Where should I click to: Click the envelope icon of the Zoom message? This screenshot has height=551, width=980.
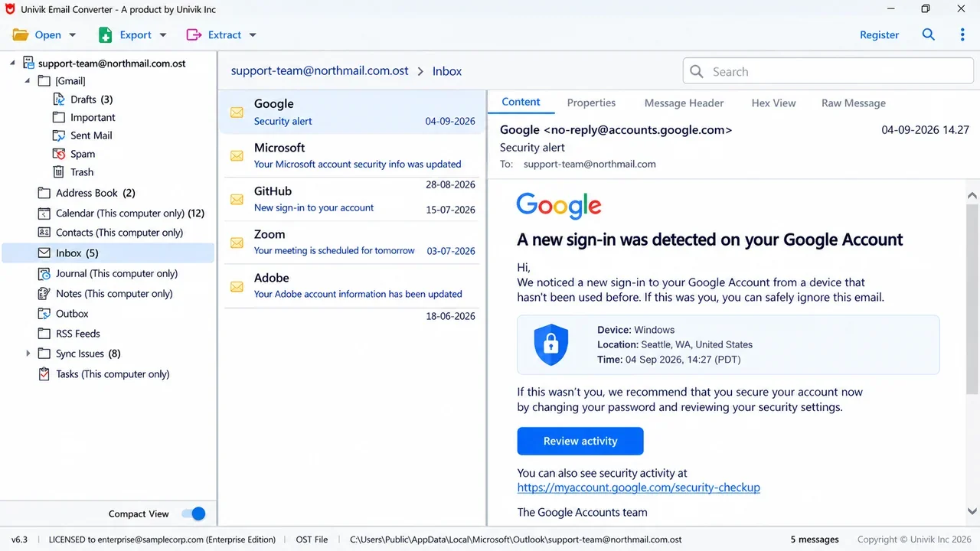[237, 243]
